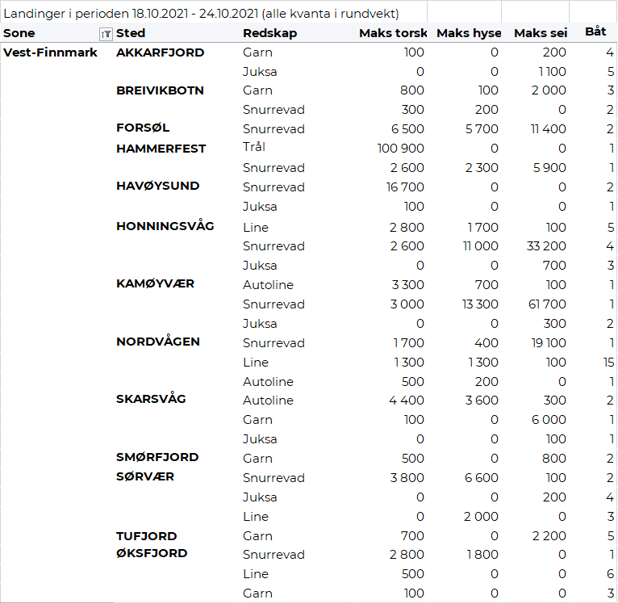
Task: Click the BREIVIKBOTN place cell
Action: (160, 90)
